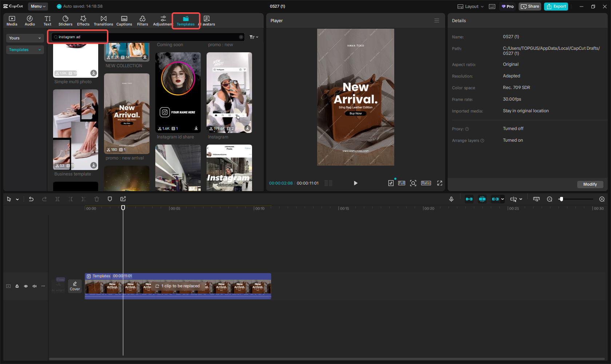Select the Effects panel icon
This screenshot has width=611, height=364.
pyautogui.click(x=83, y=20)
